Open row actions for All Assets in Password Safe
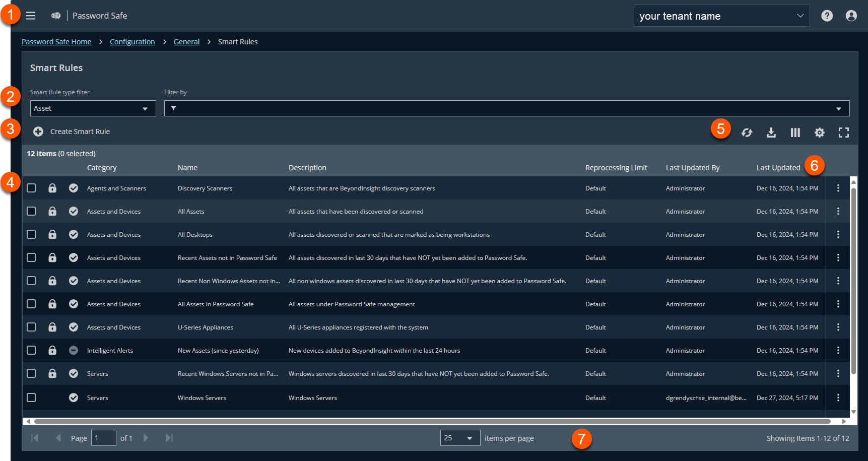Viewport: 868px width, 461px height. click(838, 304)
